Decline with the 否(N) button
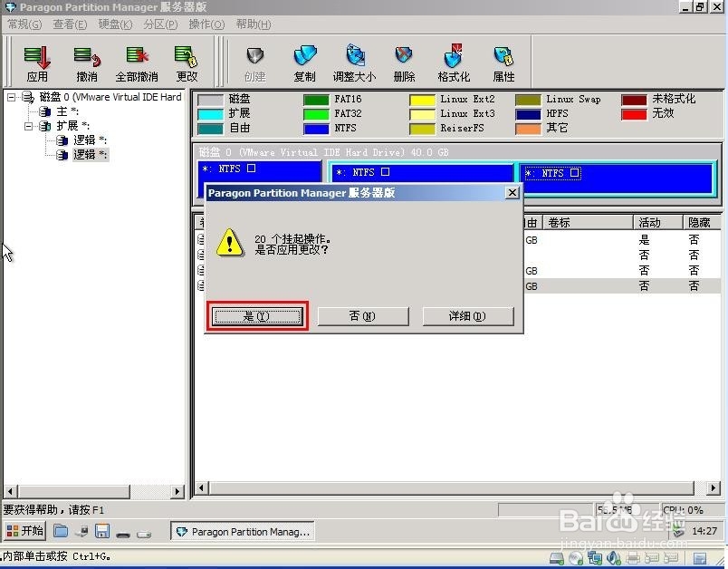This screenshot has width=728, height=569. coord(362,316)
